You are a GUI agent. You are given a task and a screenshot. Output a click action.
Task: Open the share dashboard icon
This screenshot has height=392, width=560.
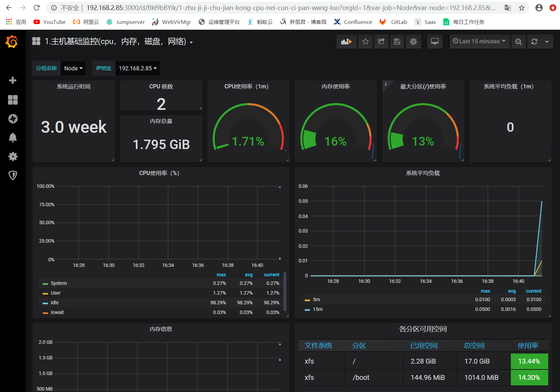pyautogui.click(x=381, y=42)
